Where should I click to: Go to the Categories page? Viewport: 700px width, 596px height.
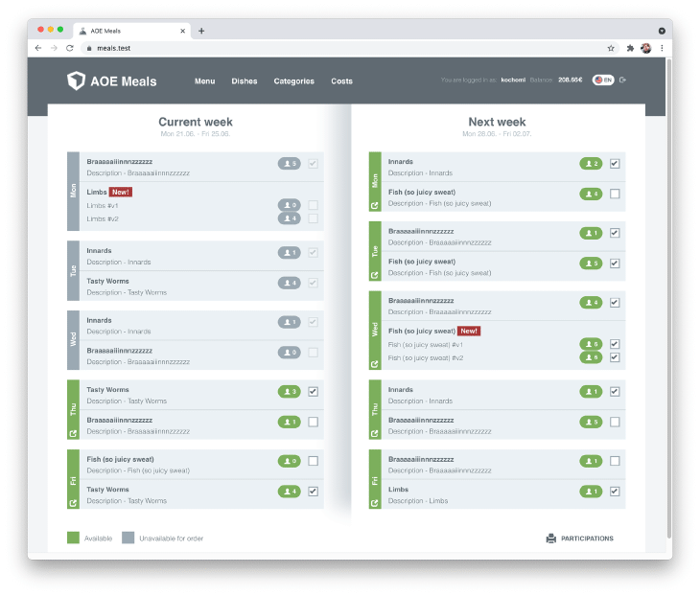pos(293,81)
